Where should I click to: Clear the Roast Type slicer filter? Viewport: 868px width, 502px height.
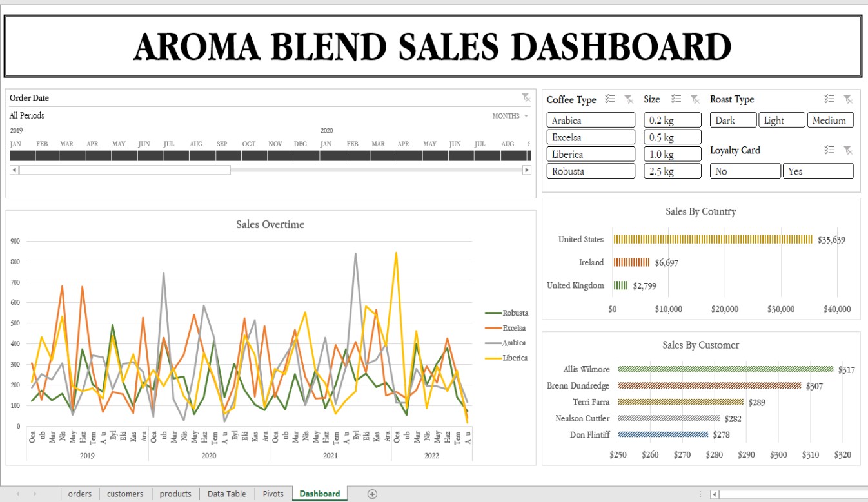848,99
